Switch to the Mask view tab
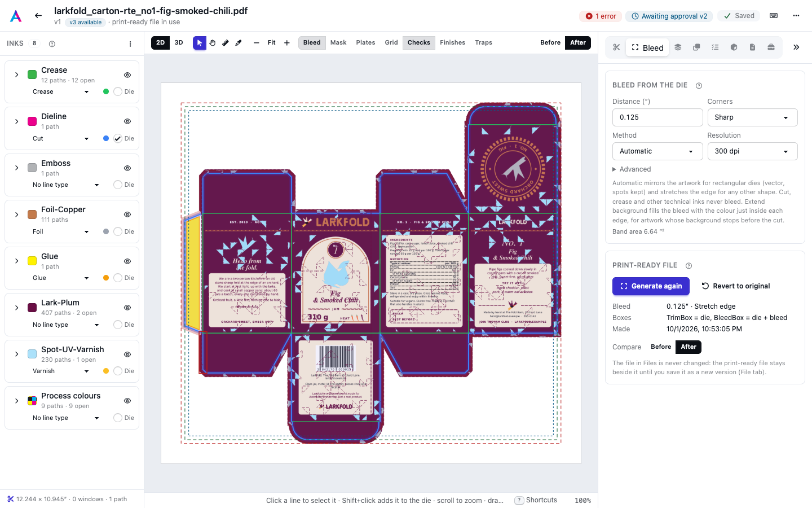812x508 pixels. (x=338, y=43)
